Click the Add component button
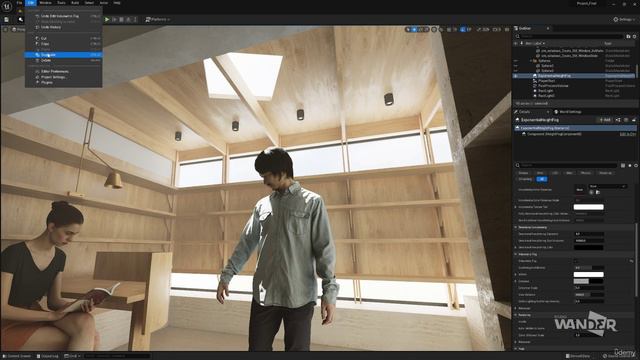This screenshot has height=360, width=640. [x=605, y=120]
